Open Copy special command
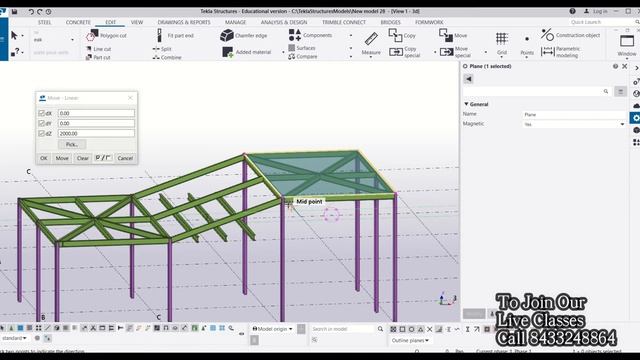The image size is (640, 360). [405, 52]
